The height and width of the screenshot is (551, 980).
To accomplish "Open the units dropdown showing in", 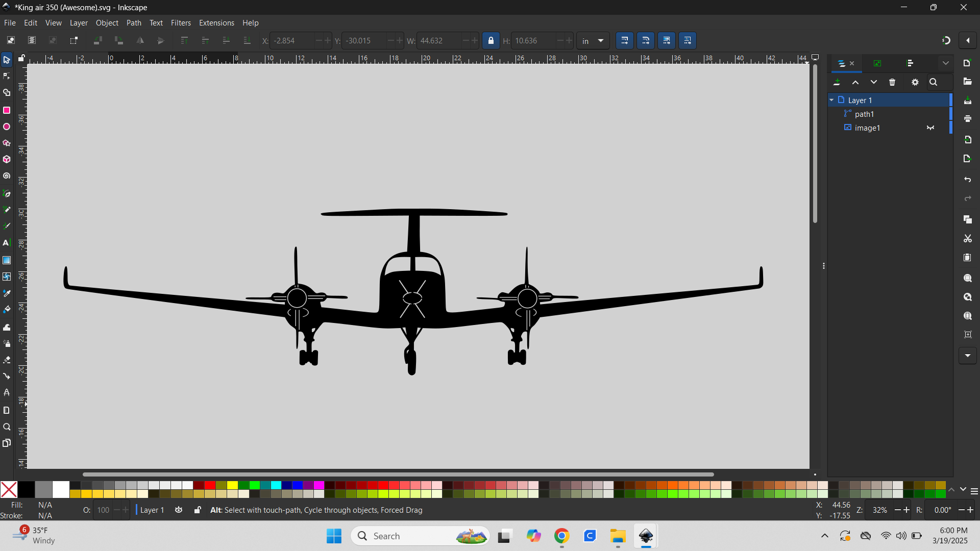I will (x=593, y=41).
